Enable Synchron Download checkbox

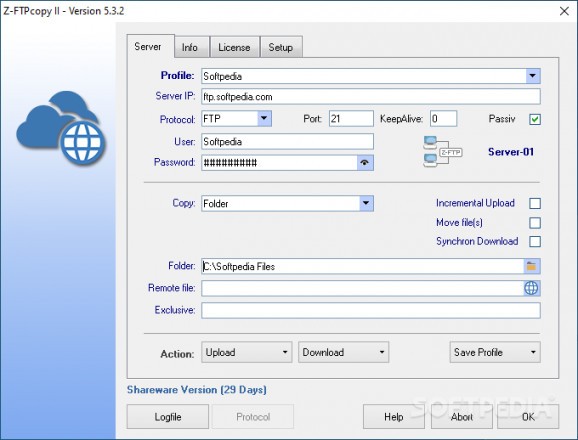[535, 241]
